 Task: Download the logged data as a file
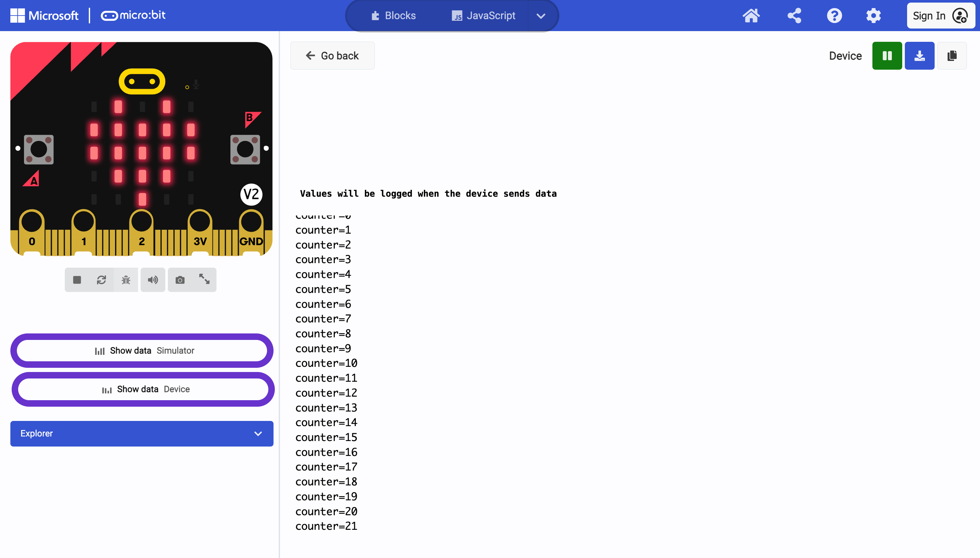click(919, 56)
